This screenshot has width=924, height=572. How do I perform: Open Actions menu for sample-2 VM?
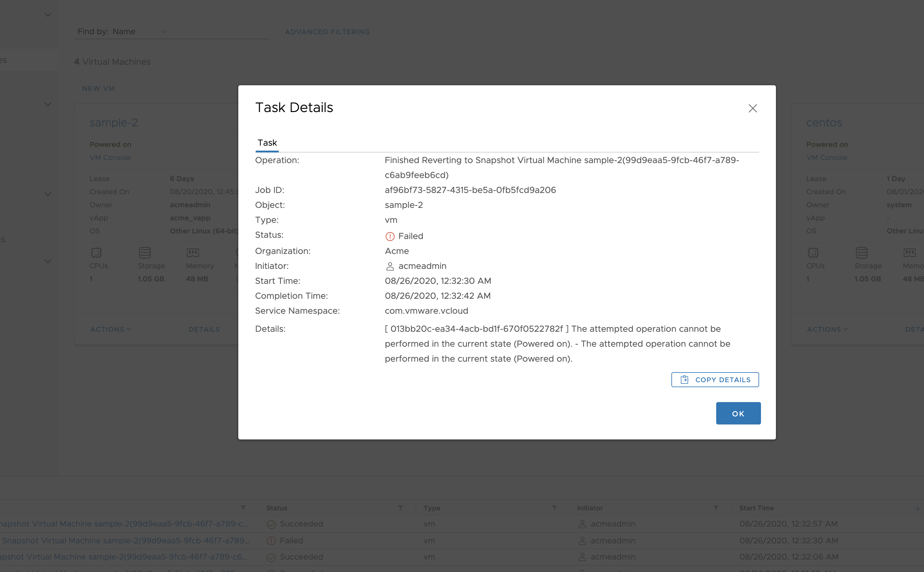click(x=110, y=330)
